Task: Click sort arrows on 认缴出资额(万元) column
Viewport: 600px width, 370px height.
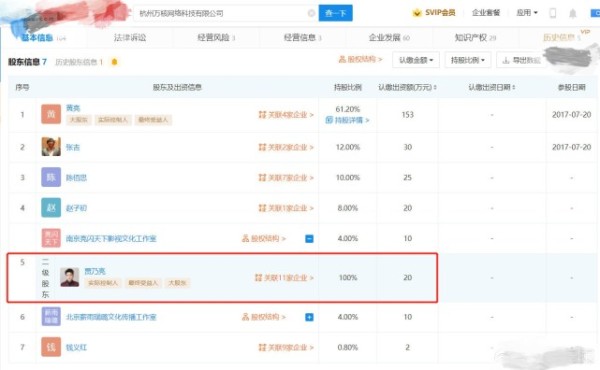Action: point(435,88)
